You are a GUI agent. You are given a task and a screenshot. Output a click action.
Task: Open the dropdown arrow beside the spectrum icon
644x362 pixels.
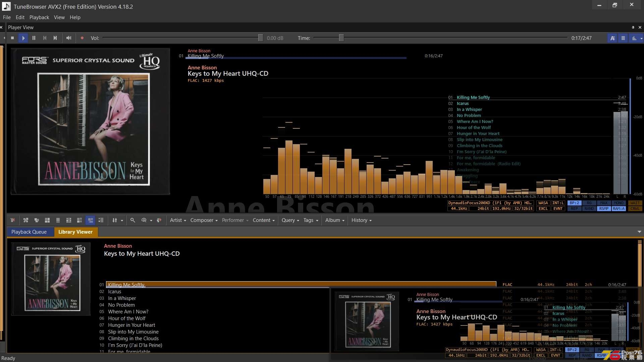click(641, 38)
